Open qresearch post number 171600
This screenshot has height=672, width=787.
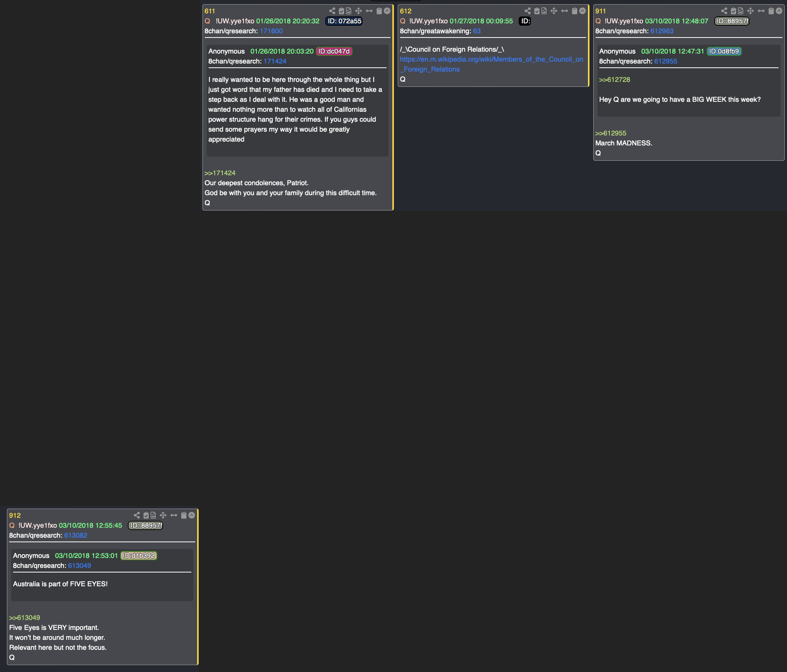pos(271,31)
